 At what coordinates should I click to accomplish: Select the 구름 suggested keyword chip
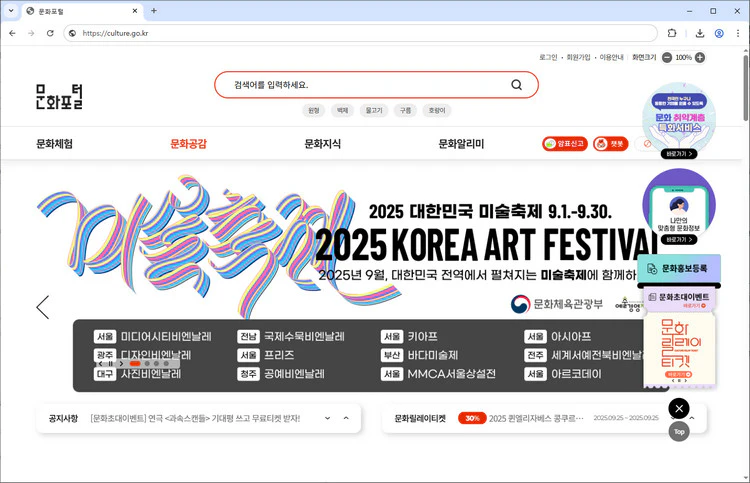pyautogui.click(x=406, y=110)
